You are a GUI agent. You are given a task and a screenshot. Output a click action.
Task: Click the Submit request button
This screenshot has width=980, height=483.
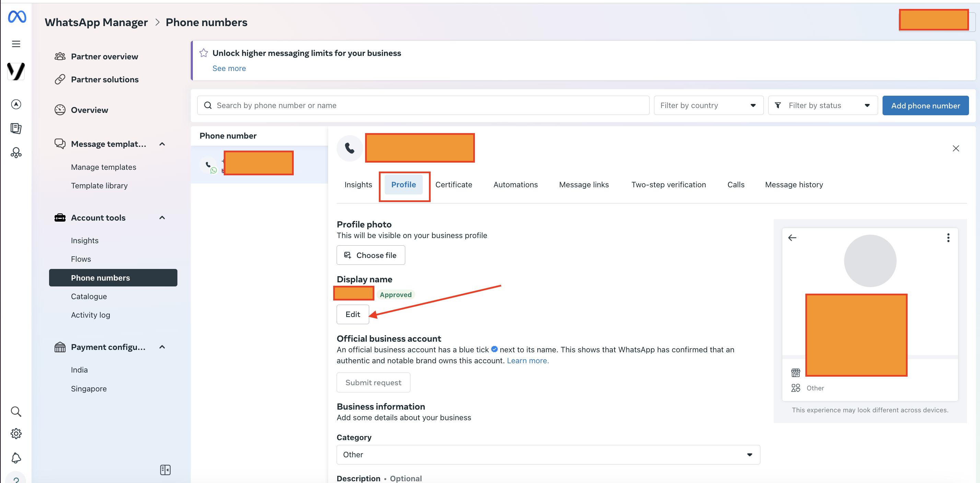pyautogui.click(x=373, y=382)
